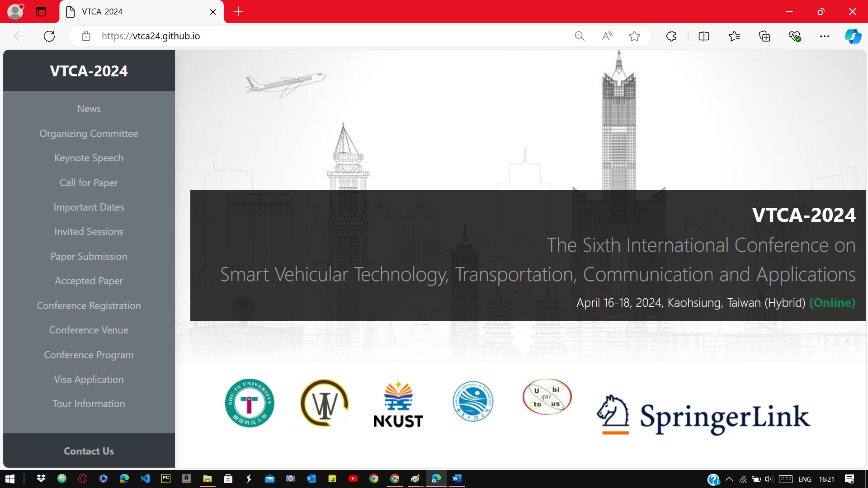Go to Keynote Speech section
The image size is (868, 488).
89,158
